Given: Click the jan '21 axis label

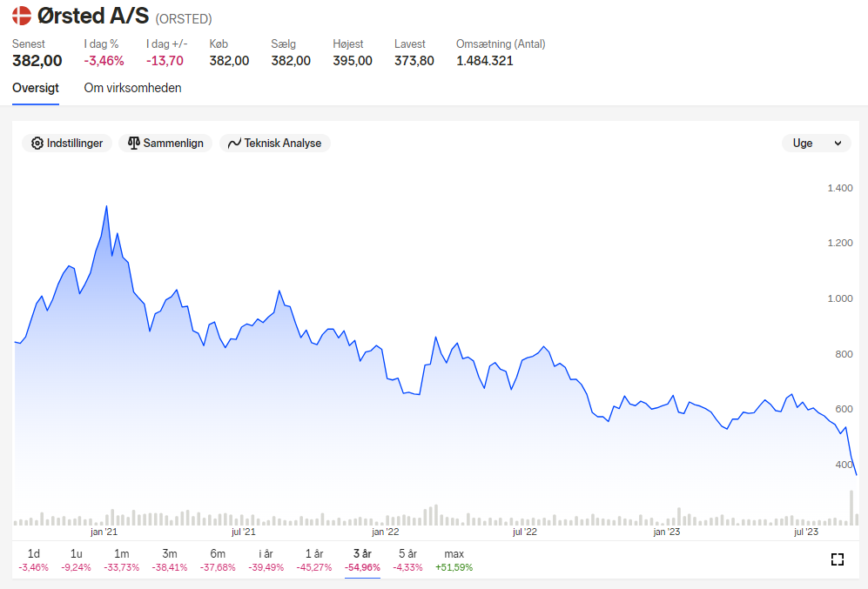Looking at the screenshot, I should pos(104,532).
